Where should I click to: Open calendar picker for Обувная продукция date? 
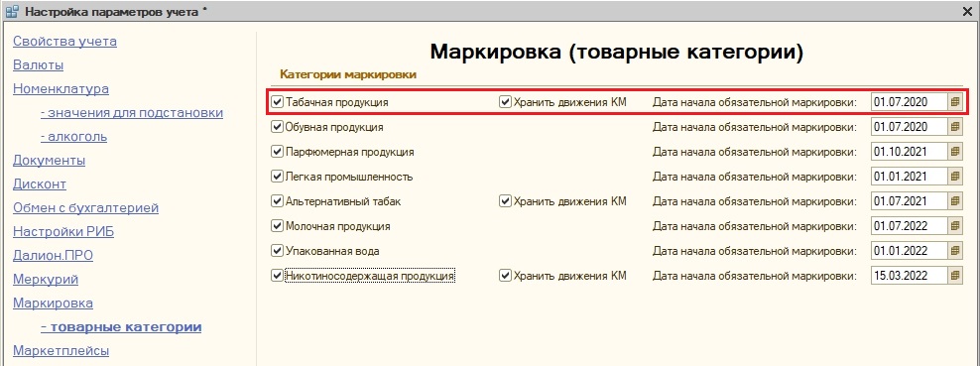[955, 127]
